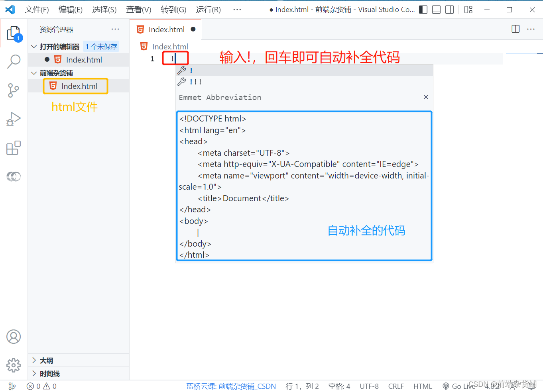Select the Index.html editor tab
The width and height of the screenshot is (543, 392).
pyautogui.click(x=166, y=29)
